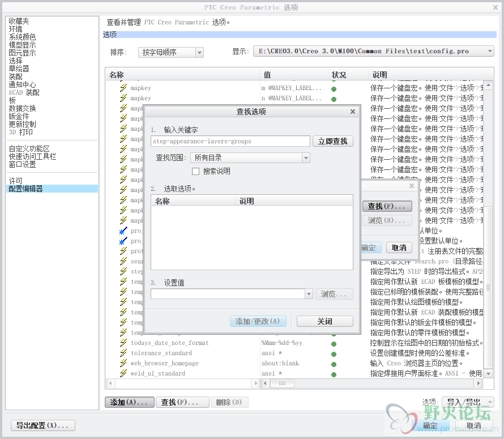
Task: Click vertical scrollbar down arrow of options table
Action: click(x=489, y=374)
